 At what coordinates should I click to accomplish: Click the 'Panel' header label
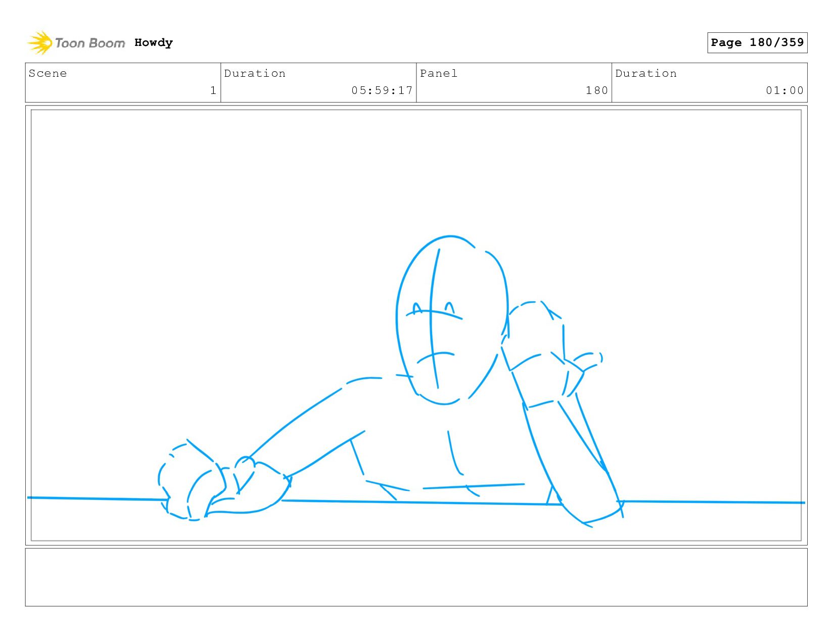[439, 73]
